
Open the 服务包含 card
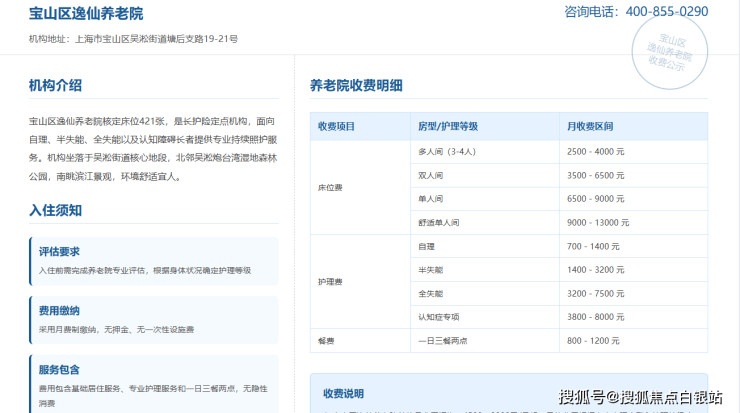[x=154, y=384]
